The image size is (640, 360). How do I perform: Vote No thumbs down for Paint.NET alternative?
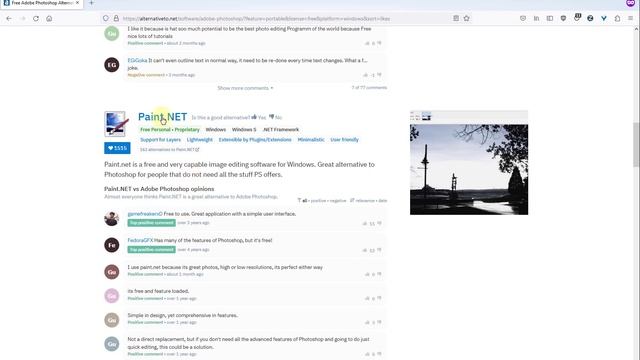click(x=276, y=117)
